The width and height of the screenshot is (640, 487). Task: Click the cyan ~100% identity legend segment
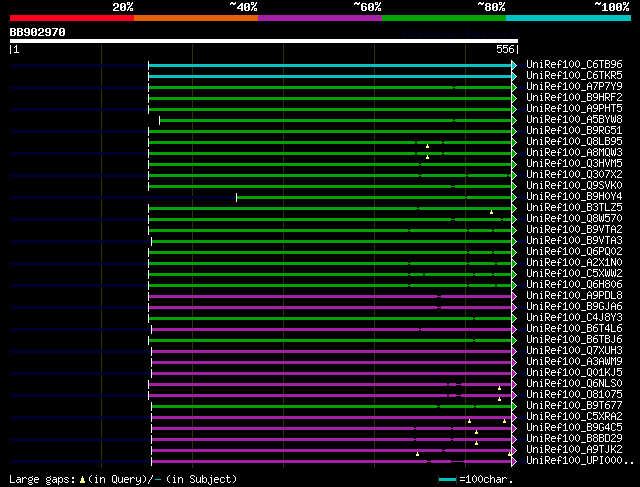pyautogui.click(x=568, y=18)
